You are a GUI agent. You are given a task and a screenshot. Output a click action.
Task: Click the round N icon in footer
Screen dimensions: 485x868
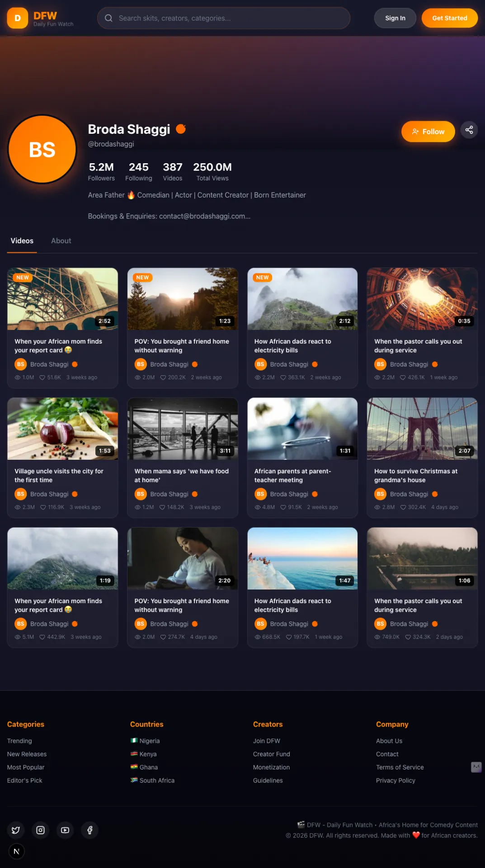coord(17,852)
